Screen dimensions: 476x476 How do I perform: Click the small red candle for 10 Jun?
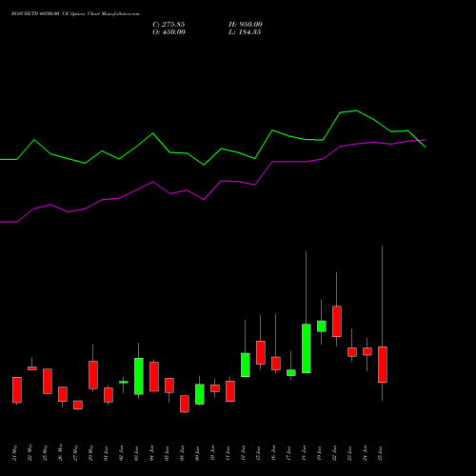215,388
